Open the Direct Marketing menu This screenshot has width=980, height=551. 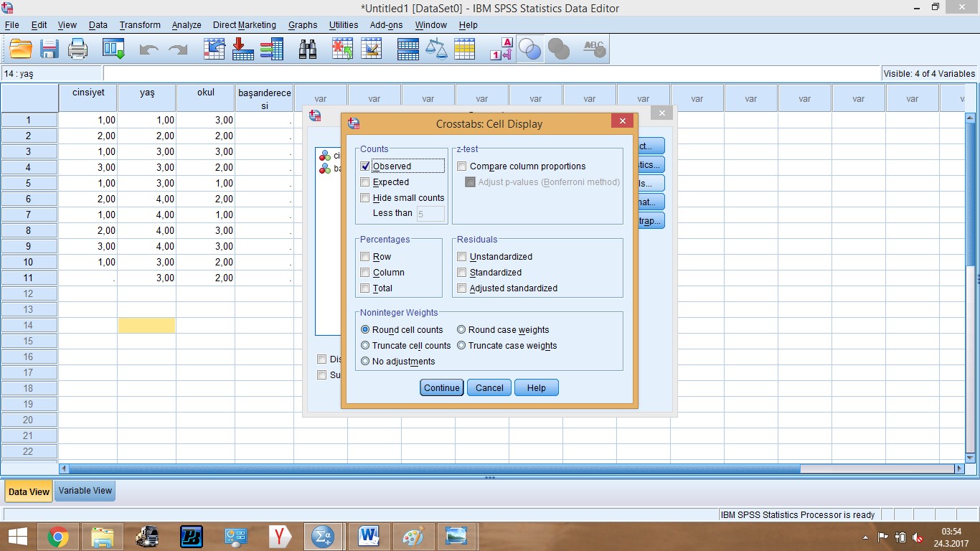244,24
